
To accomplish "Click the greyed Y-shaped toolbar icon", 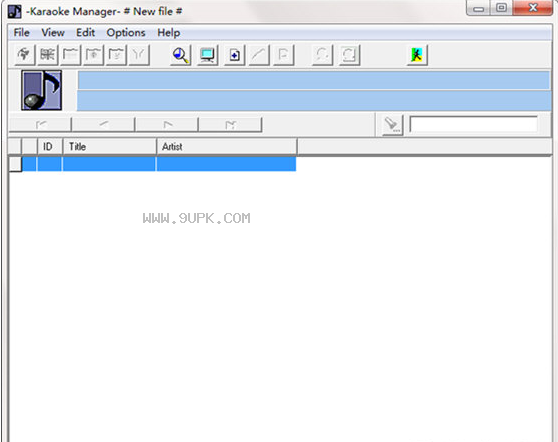I will pyautogui.click(x=139, y=55).
